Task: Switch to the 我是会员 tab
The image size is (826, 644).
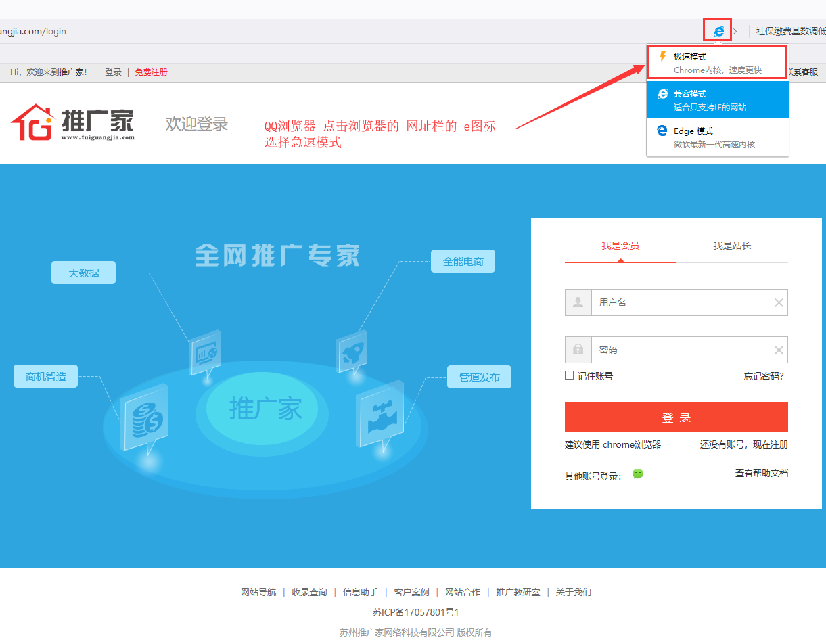Action: pyautogui.click(x=620, y=246)
